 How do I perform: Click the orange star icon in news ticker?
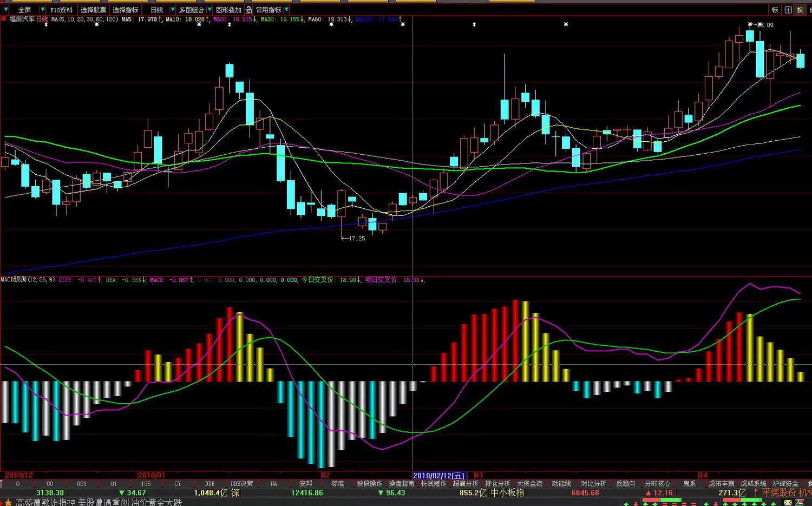[8, 503]
